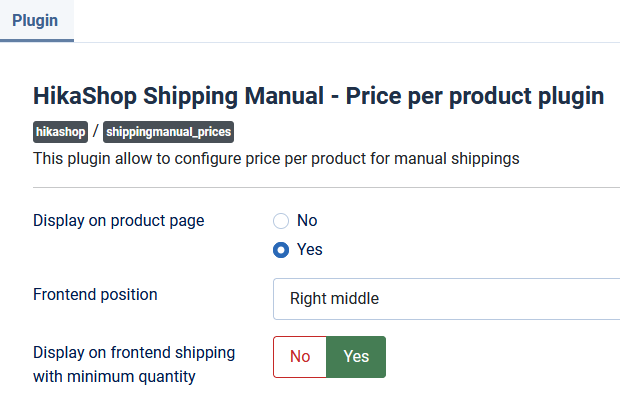The height and width of the screenshot is (403, 620).
Task: Click the 'No' text beside the radio
Action: tap(307, 221)
